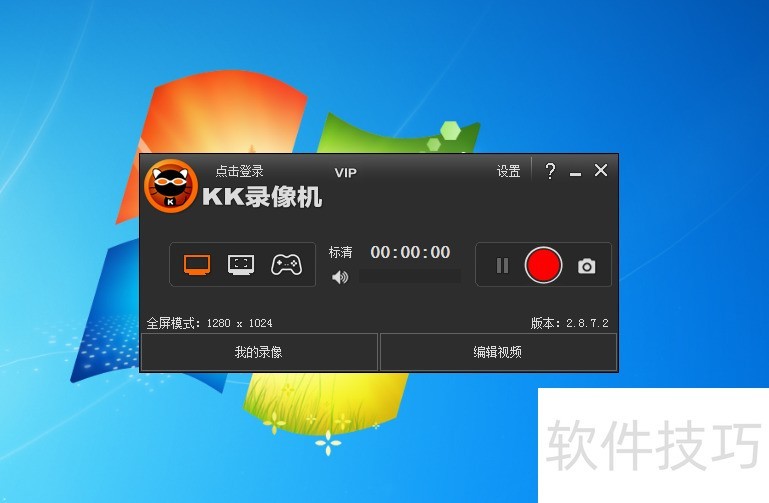Click 点击登录 to log in
Viewport: 769px width, 503px height.
pyautogui.click(x=239, y=171)
